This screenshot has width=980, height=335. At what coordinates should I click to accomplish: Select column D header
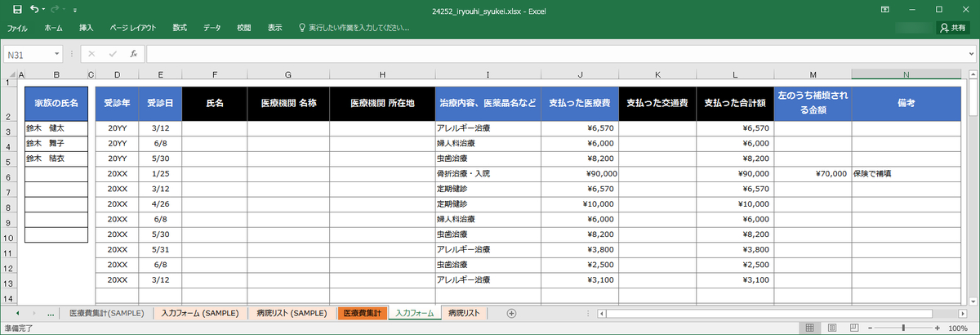pyautogui.click(x=117, y=74)
